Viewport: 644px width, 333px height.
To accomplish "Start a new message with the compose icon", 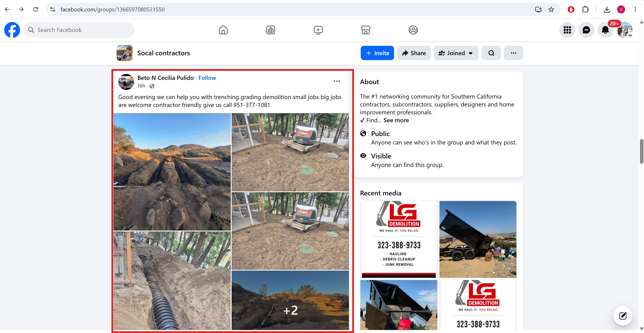I will (623, 316).
